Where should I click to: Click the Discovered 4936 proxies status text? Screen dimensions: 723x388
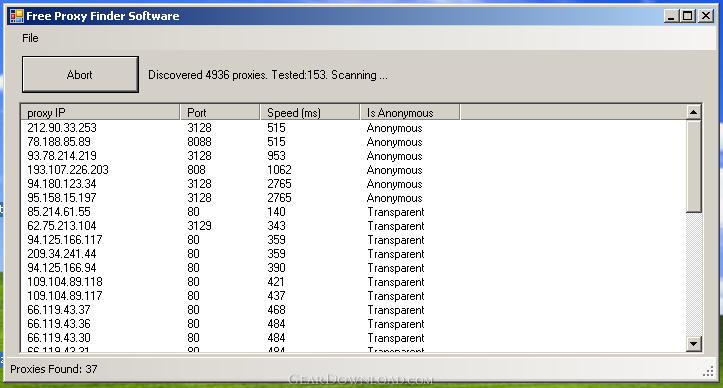point(267,75)
